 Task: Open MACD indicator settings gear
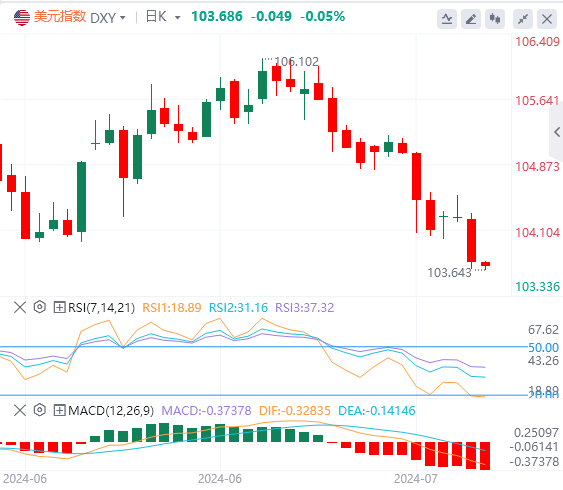coord(39,410)
